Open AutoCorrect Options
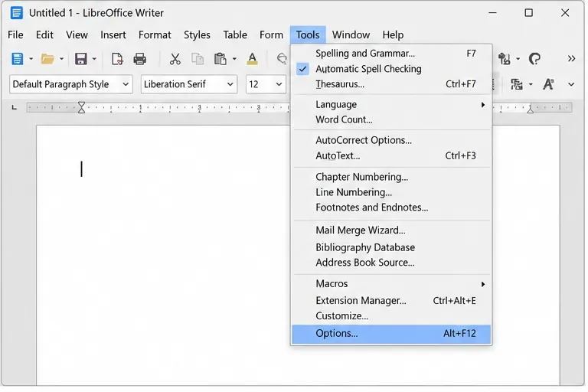The image size is (588, 392). [x=390, y=140]
